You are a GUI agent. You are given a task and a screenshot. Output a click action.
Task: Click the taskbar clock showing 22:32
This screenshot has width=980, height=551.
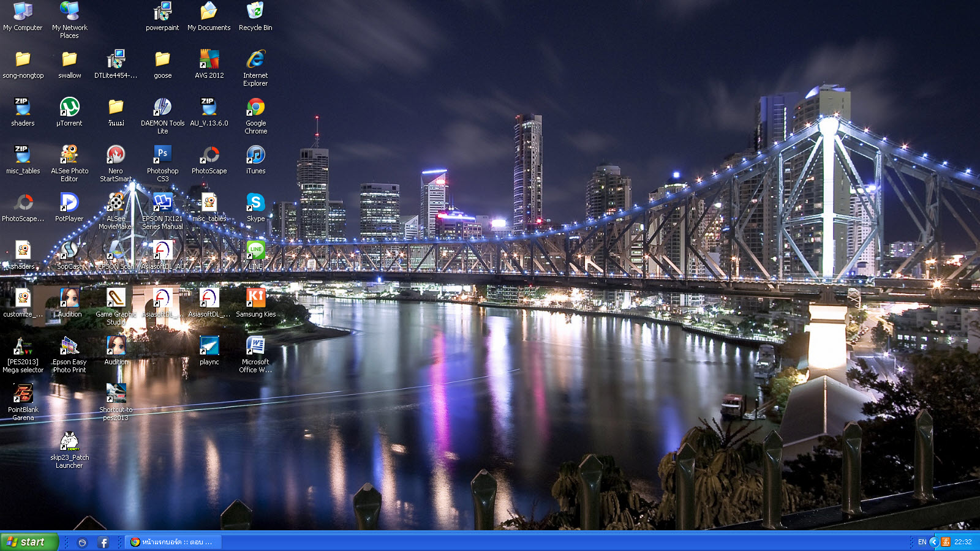coord(963,542)
